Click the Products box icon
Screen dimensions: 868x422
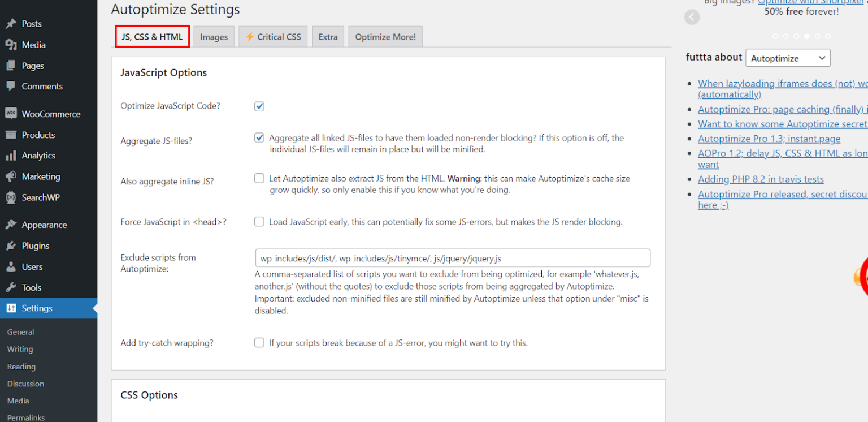tap(11, 135)
